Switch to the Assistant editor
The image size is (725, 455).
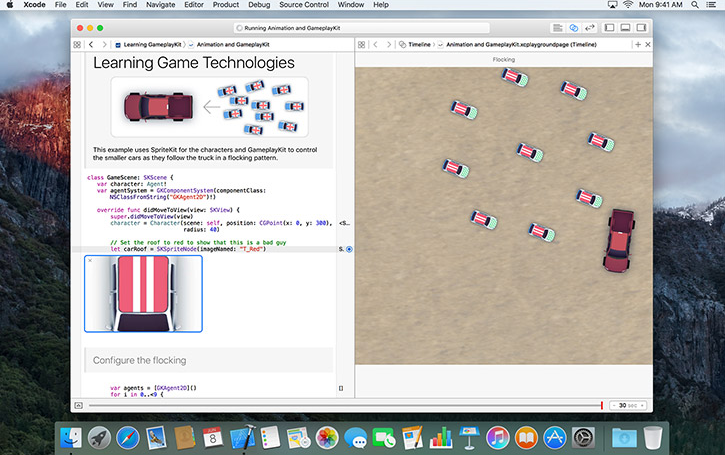(574, 27)
